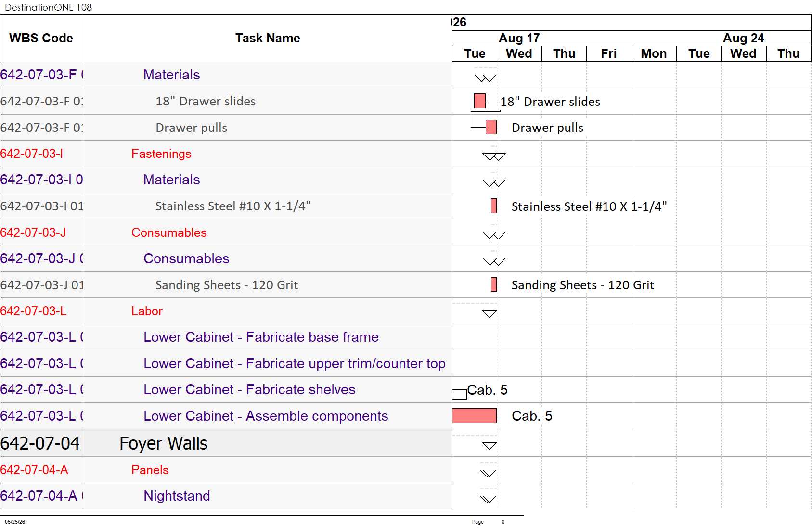Click the Drawer pulls Gantt bar
Viewport: 812px width, 528px height.
point(491,127)
